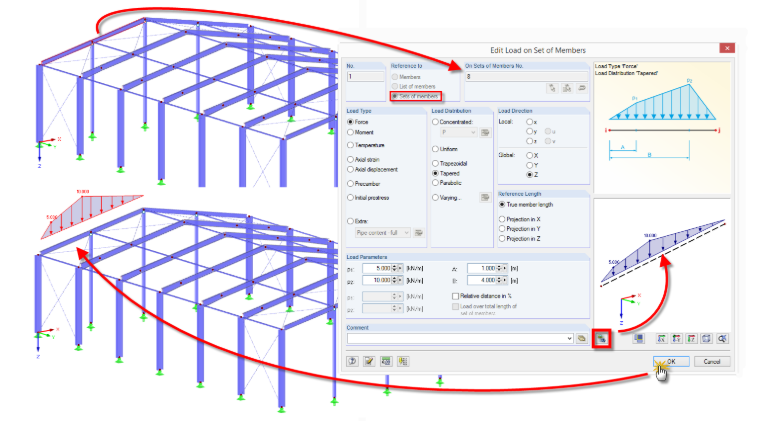Image resolution: width=760 pixels, height=421 pixels.
Task: Choose Concentrated load distribution
Action: point(435,122)
